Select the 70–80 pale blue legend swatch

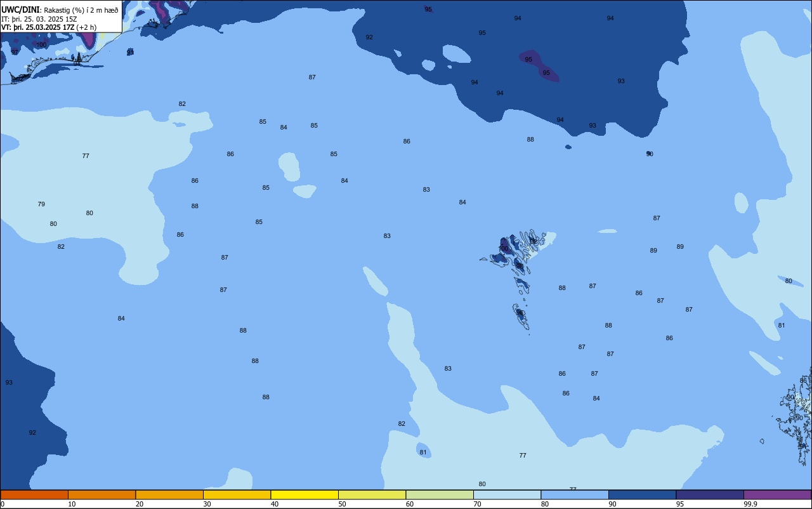coord(507,494)
